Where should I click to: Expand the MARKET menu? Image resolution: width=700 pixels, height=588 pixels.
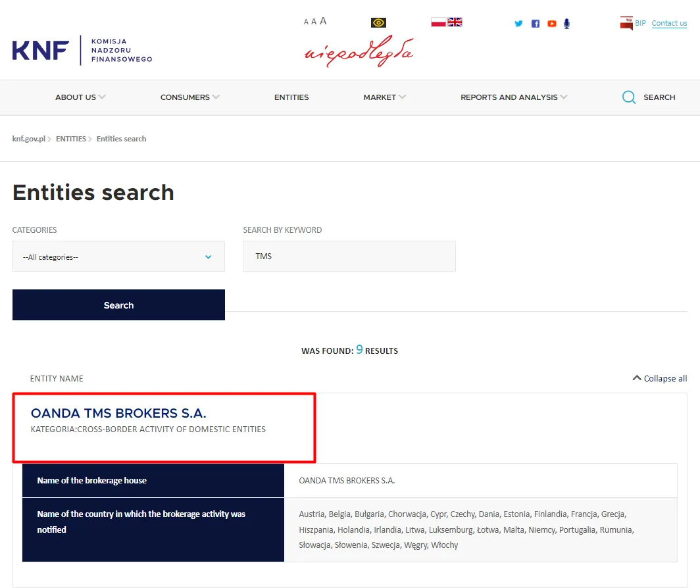pos(384,97)
